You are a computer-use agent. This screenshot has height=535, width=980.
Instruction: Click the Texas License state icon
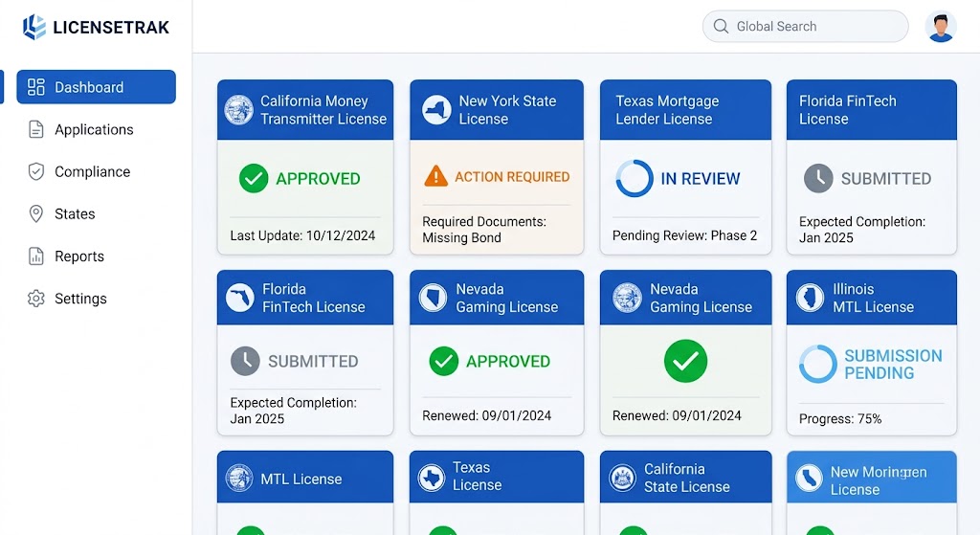point(432,478)
